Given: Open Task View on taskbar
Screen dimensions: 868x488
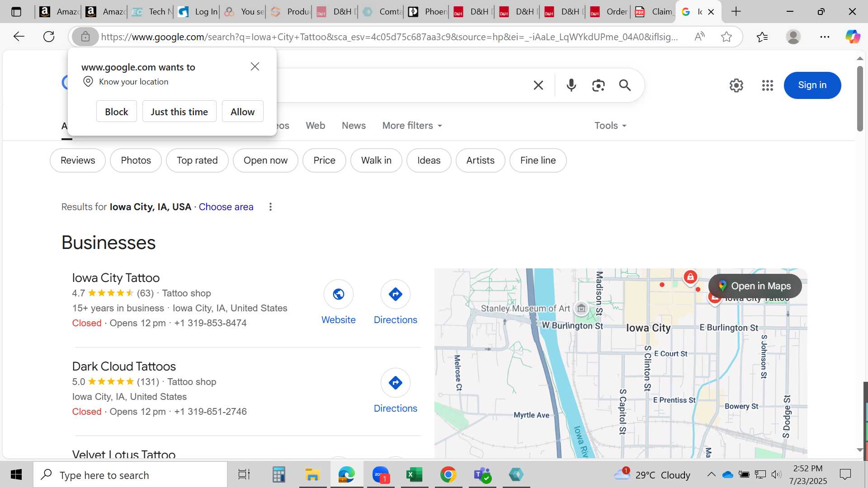Looking at the screenshot, I should click(244, 474).
